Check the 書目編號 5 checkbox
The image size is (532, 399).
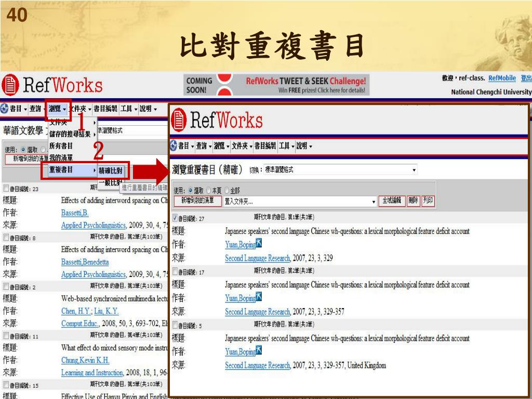pos(175,325)
